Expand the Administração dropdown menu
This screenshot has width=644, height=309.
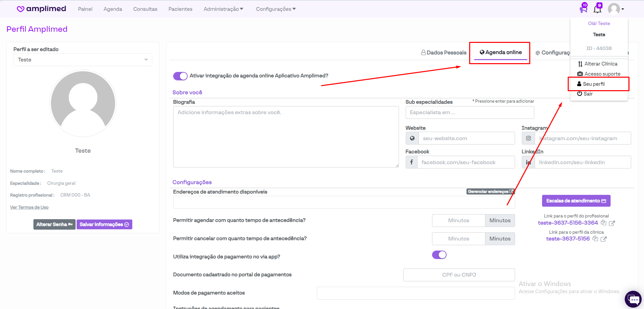point(223,9)
